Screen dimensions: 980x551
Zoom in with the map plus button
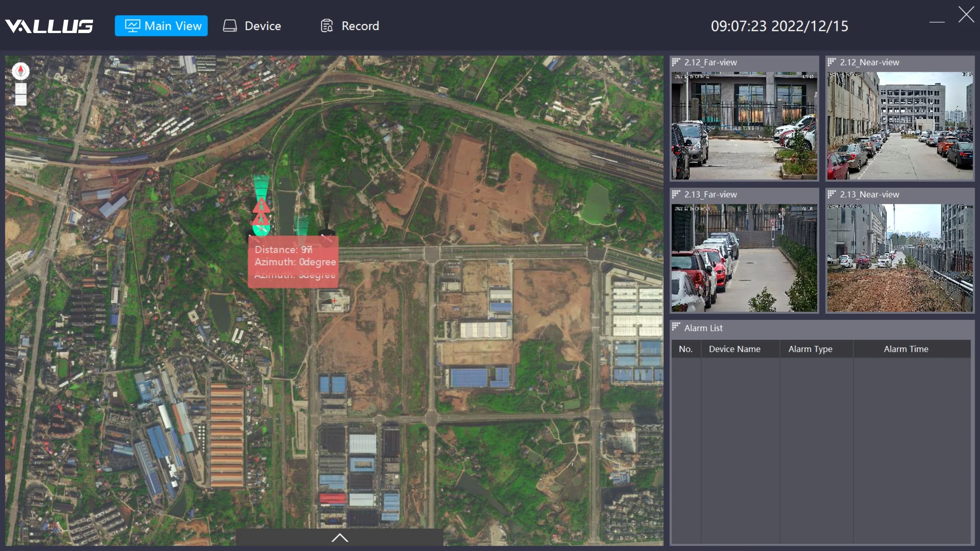pos(21,88)
